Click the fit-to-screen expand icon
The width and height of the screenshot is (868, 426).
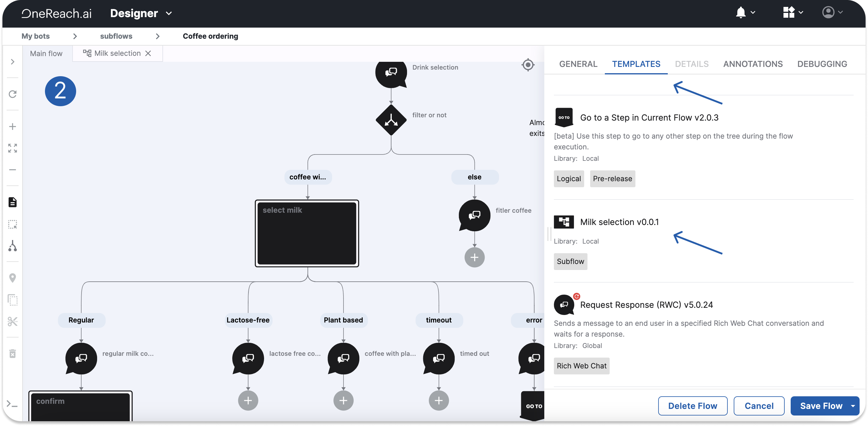pos(13,148)
